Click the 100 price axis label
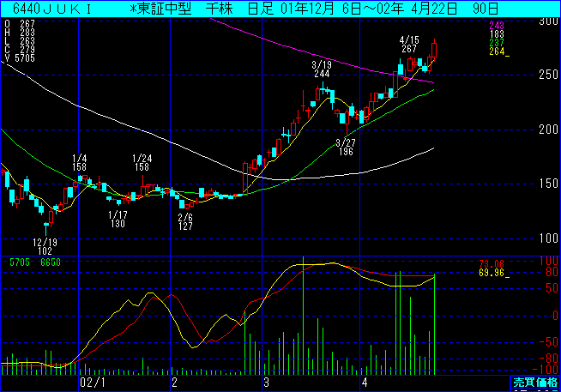Image resolution: width=561 pixels, height=392 pixels. click(548, 238)
